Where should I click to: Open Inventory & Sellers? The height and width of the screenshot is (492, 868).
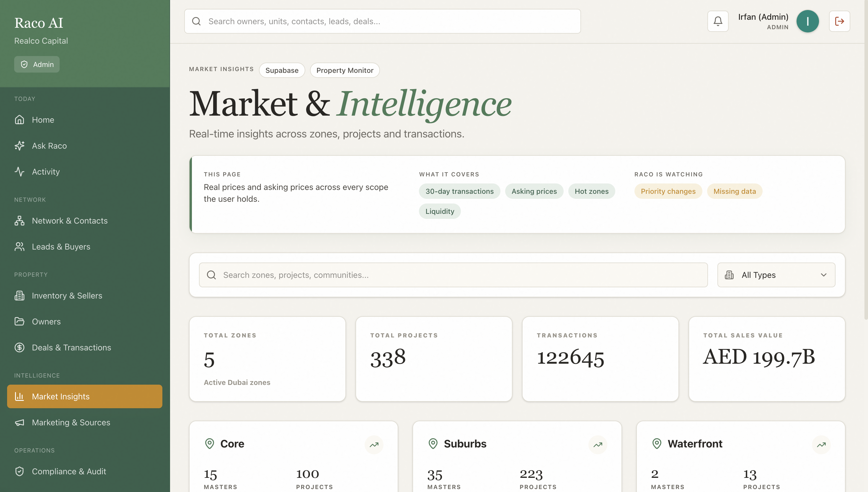84,296
